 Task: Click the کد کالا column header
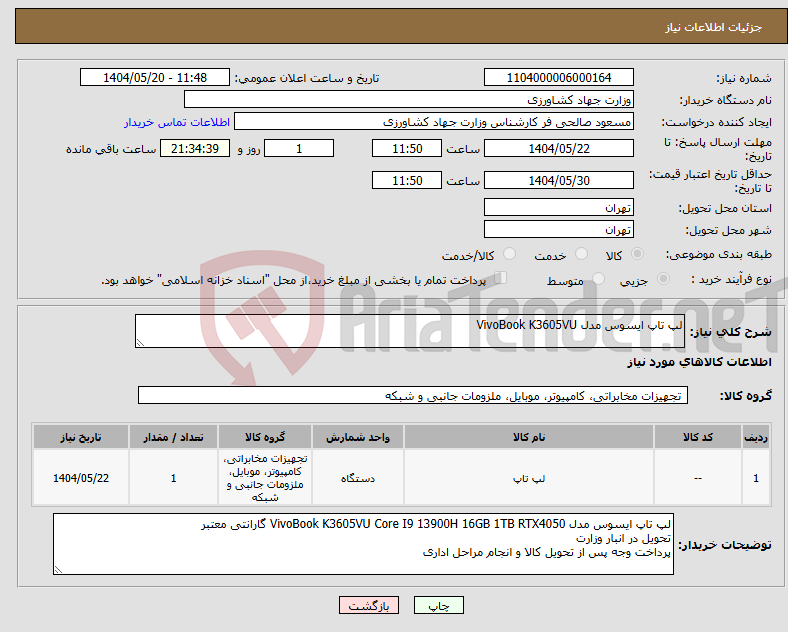point(698,437)
